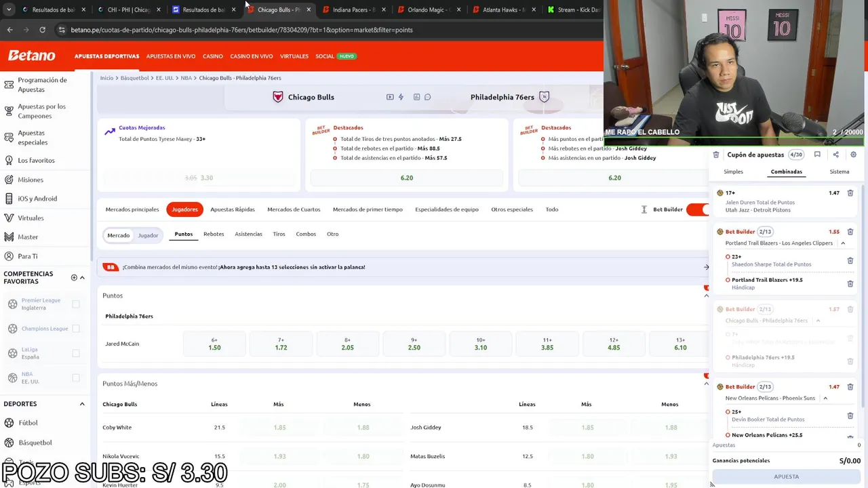868x488 pixels.
Task: Open the Para Ti profile icon
Action: 9,256
